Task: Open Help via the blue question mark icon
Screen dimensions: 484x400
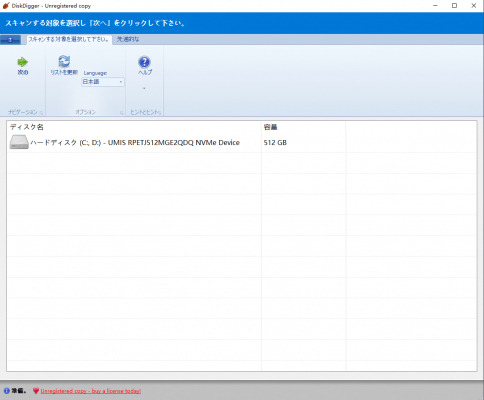Action: [x=144, y=62]
